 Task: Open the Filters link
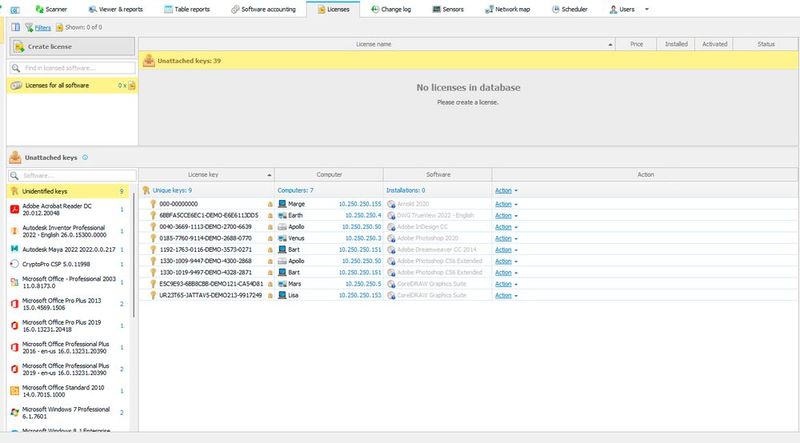point(43,28)
